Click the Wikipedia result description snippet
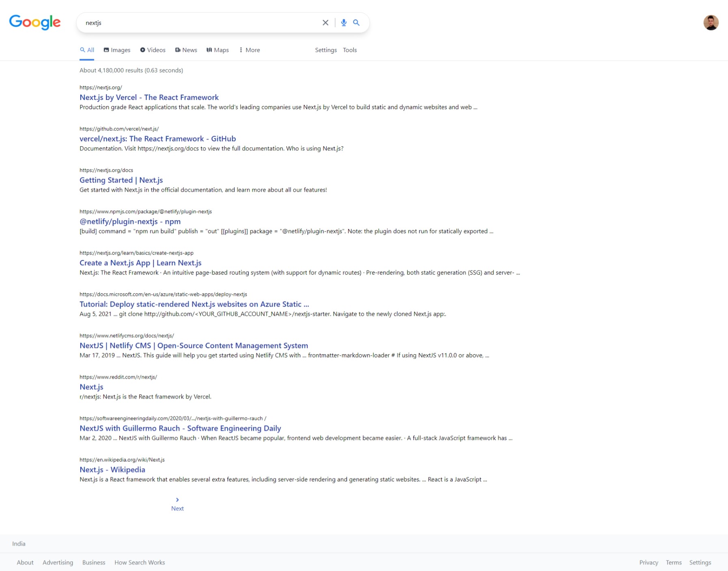 (283, 480)
